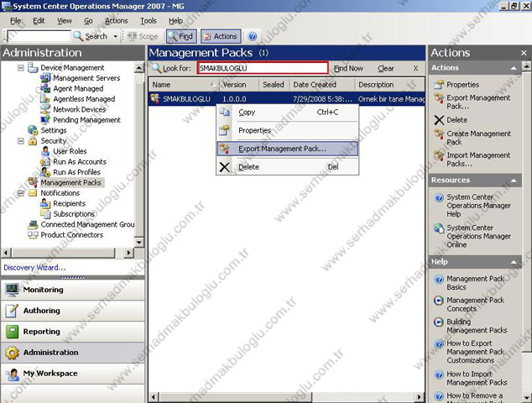Collapse the Notifications tree node

[21, 193]
